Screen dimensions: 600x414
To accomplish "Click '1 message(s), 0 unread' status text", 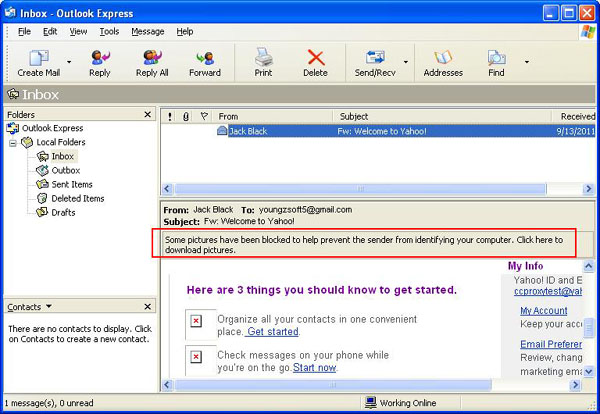I will coord(49,403).
